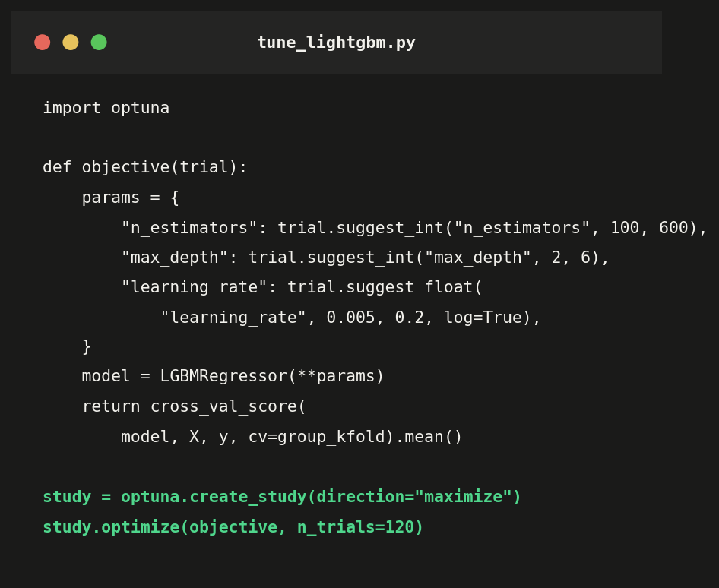This screenshot has height=588, width=719.
Task: Click the yellow minimize dot
Action: 71,43
